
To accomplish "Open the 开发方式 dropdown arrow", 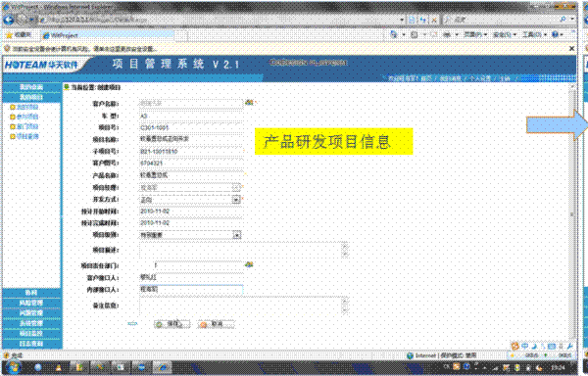I will (236, 199).
